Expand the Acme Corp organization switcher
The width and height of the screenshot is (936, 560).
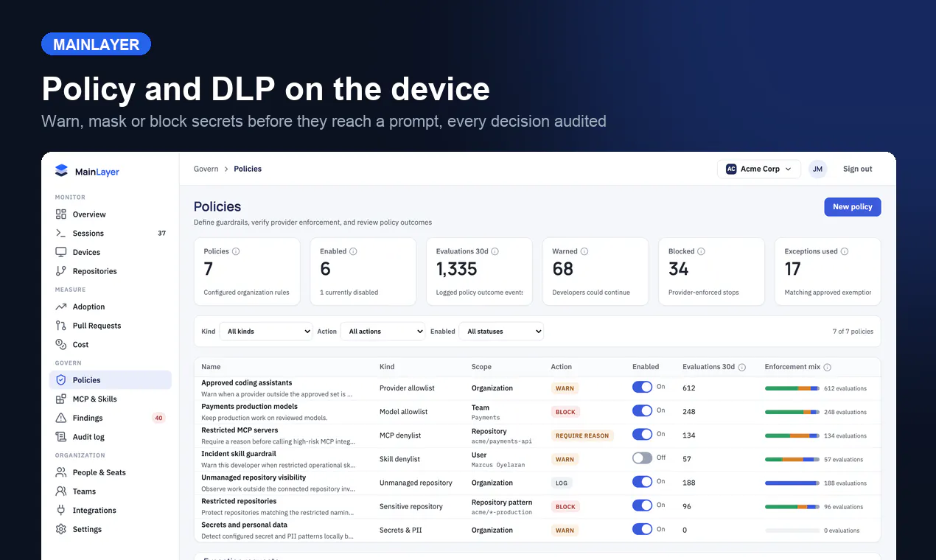759,169
